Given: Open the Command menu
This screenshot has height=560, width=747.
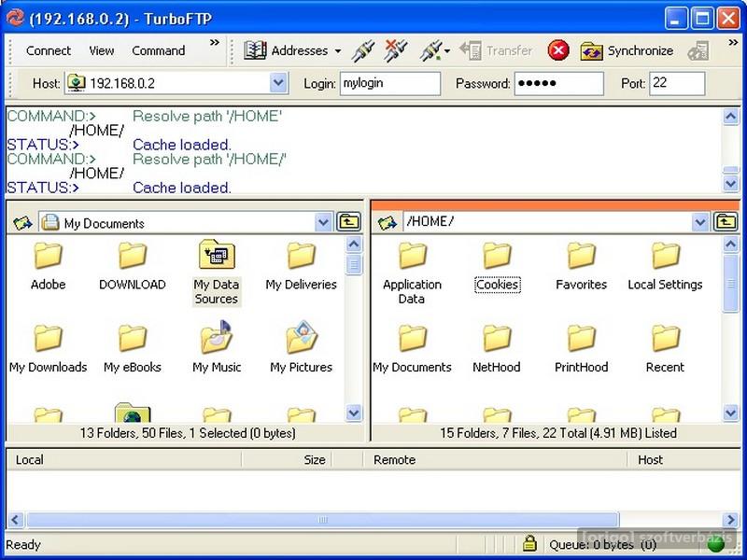Looking at the screenshot, I should 159,50.
